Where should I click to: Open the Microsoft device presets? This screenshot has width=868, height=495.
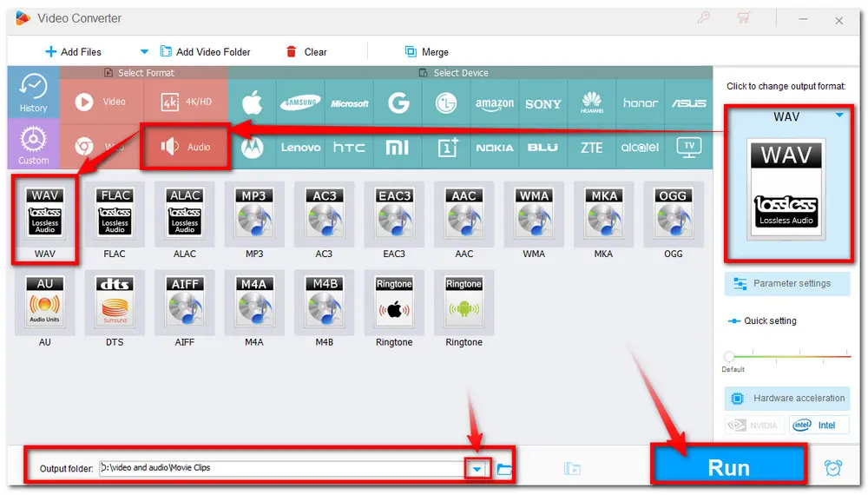click(349, 102)
